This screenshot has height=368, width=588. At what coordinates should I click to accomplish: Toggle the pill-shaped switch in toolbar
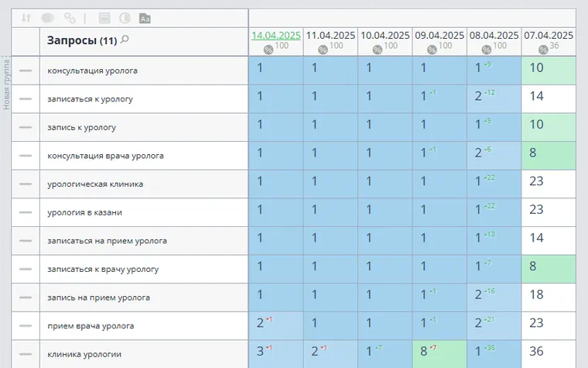pos(48,18)
